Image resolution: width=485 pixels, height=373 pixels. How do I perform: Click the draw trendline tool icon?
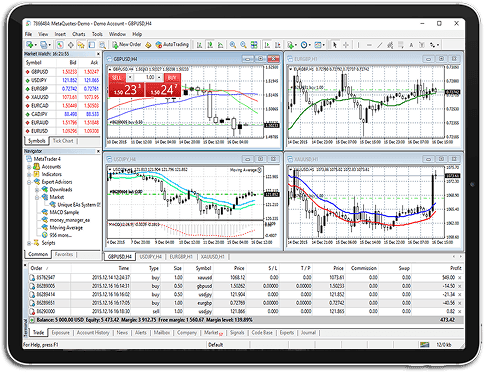pyautogui.click(x=380, y=45)
